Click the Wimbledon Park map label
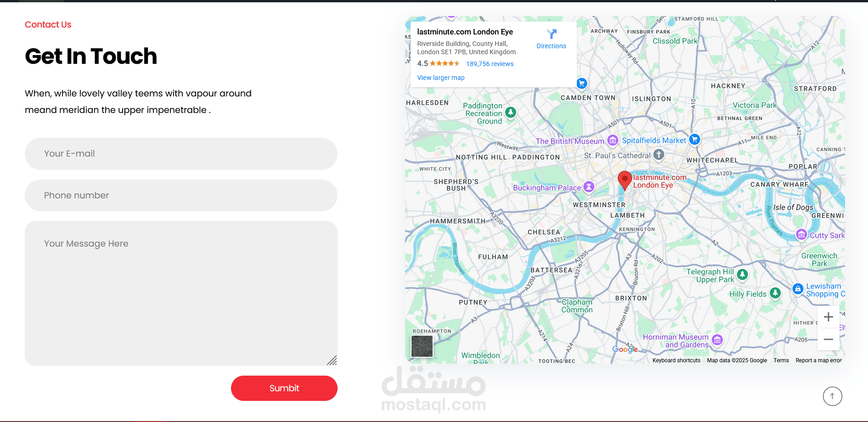The image size is (868, 422). (x=480, y=358)
